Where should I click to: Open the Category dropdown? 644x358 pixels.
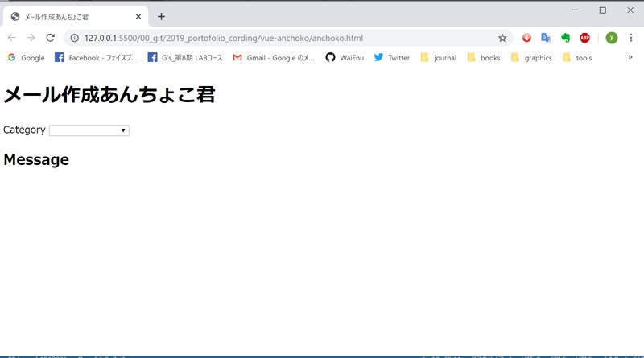point(89,130)
